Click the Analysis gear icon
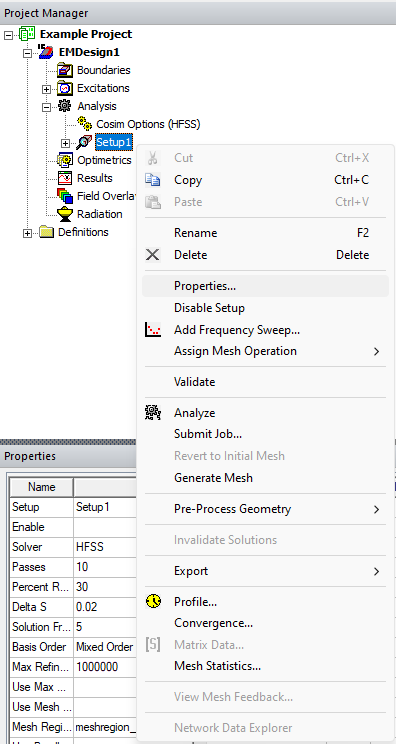The height and width of the screenshot is (744, 396). [x=65, y=106]
